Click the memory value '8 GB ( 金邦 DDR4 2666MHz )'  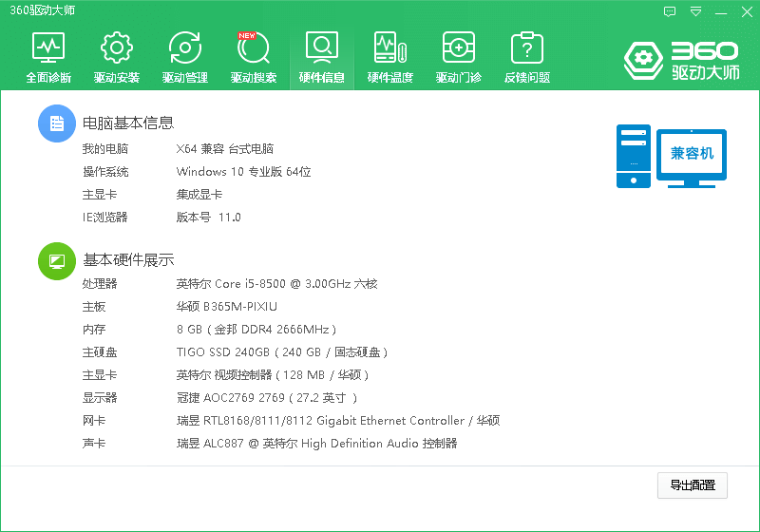pos(256,329)
